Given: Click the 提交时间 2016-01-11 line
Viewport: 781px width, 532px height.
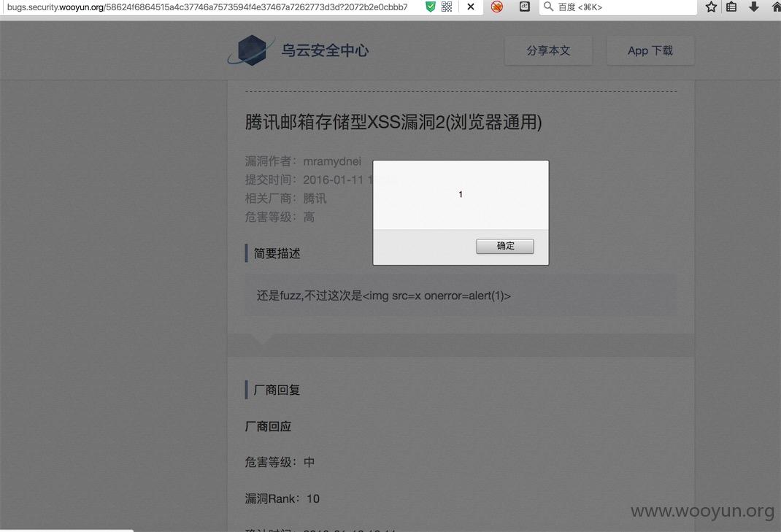Looking at the screenshot, I should coord(309,180).
